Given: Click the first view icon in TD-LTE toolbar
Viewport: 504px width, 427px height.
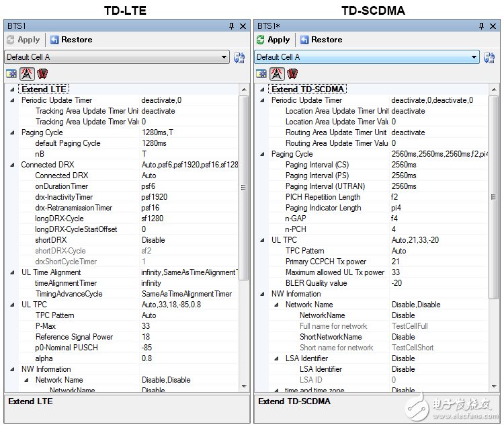Looking at the screenshot, I should tap(12, 73).
